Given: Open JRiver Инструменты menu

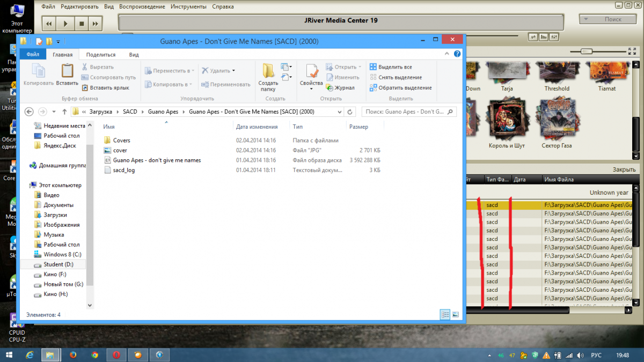Looking at the screenshot, I should click(188, 6).
